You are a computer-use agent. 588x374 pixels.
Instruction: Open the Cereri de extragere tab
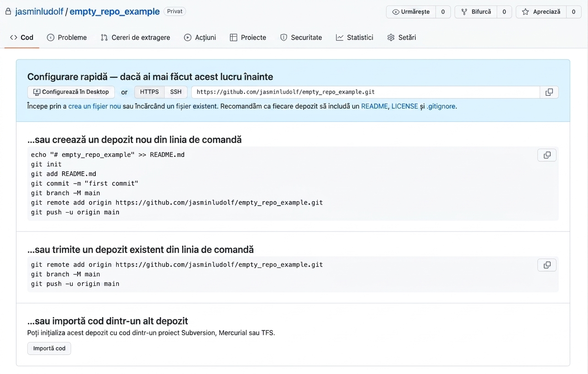[136, 38]
